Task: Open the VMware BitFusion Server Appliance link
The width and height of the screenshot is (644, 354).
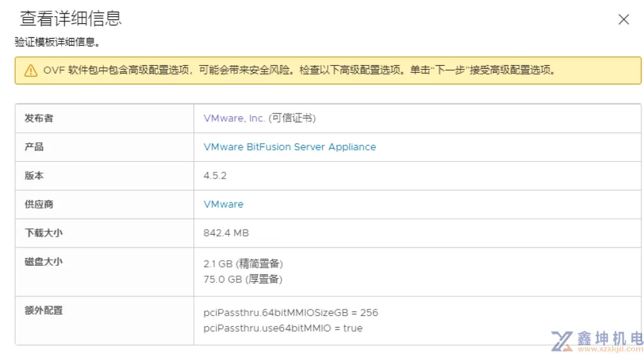Action: [290, 147]
